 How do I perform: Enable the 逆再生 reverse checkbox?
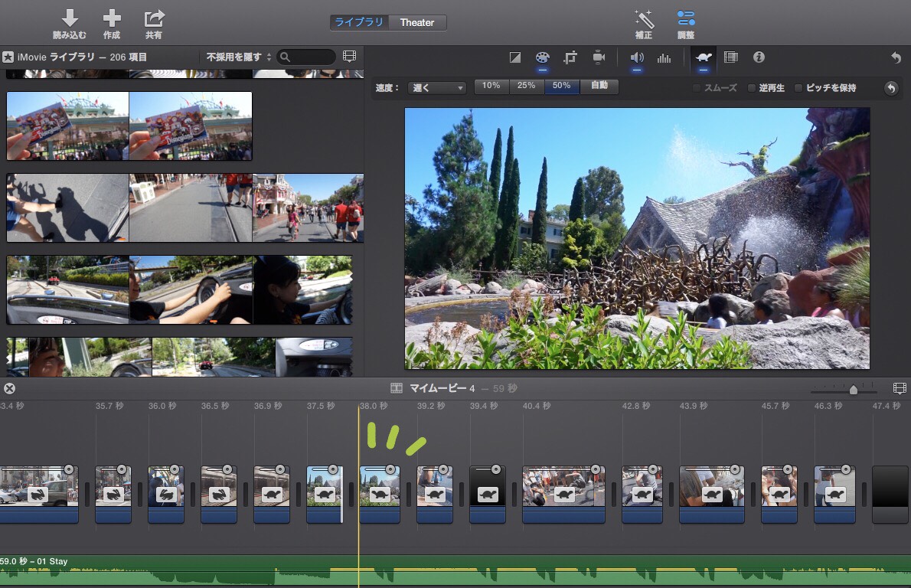(x=752, y=88)
